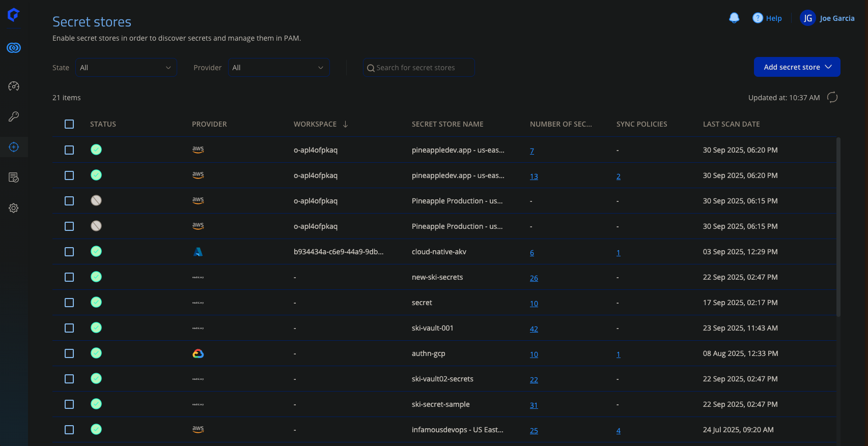Click the AWS icon for infamousdevops row
This screenshot has height=446, width=868.
198,429
